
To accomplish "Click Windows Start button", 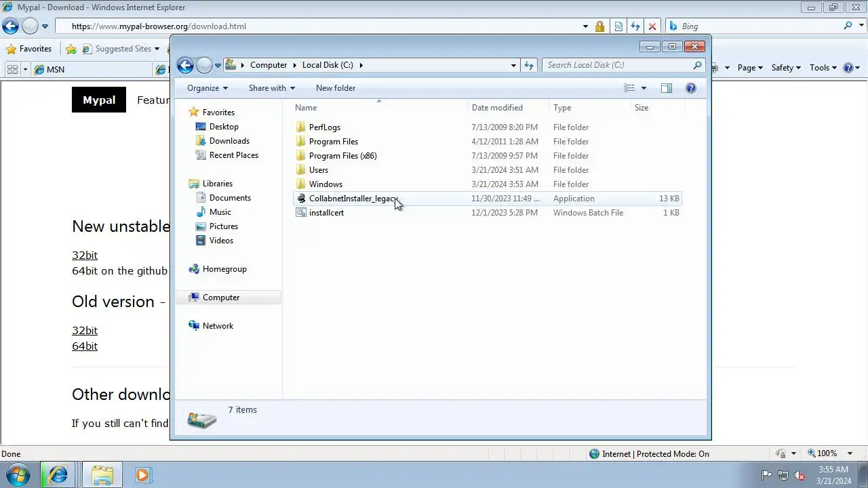I will 18,475.
